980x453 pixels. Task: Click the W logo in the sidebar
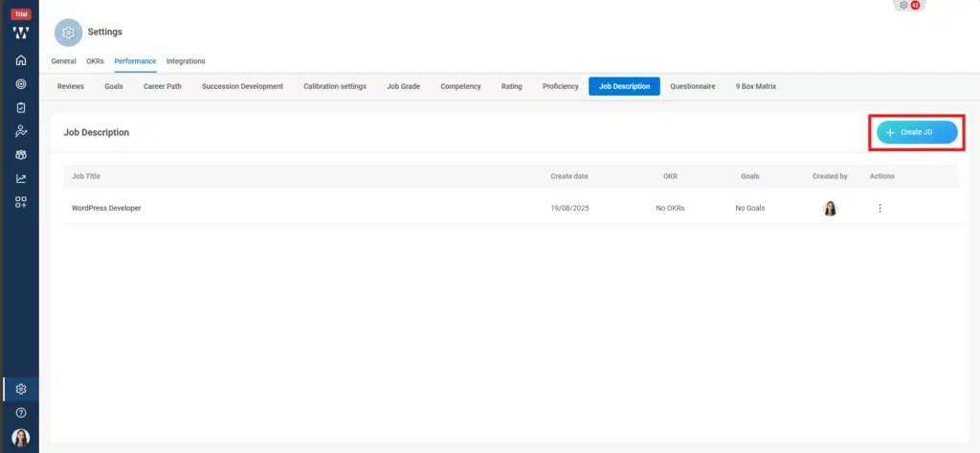coord(21,34)
